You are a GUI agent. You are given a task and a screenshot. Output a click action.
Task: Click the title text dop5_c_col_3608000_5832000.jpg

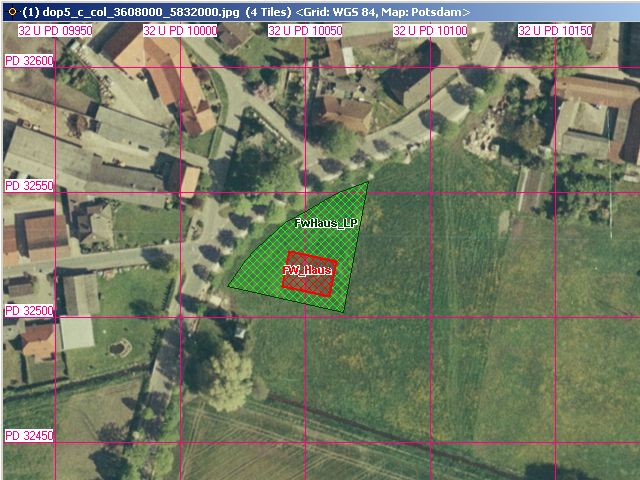click(x=141, y=12)
